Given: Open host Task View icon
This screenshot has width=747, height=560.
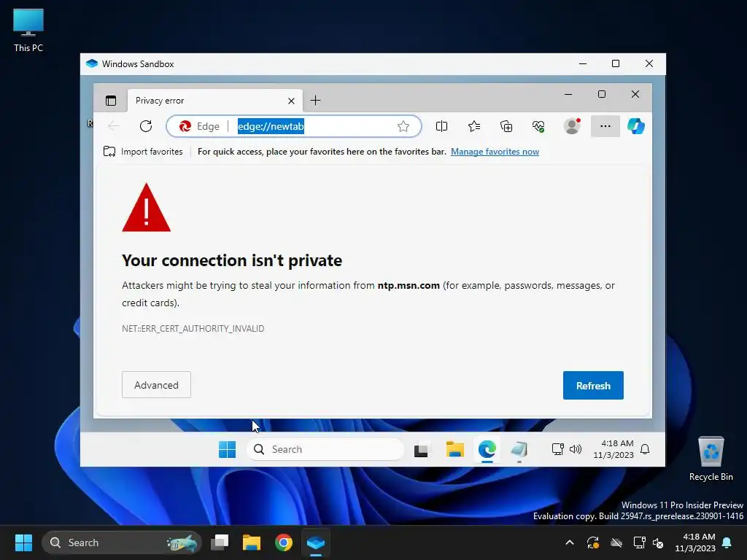Looking at the screenshot, I should (x=220, y=542).
